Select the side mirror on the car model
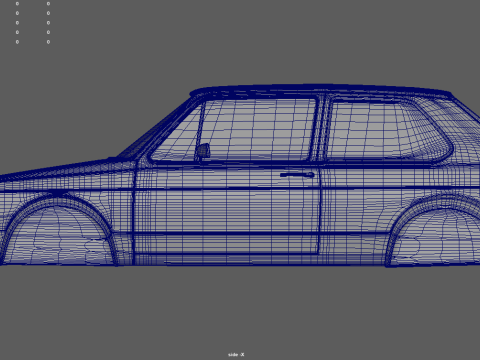This screenshot has width=480, height=360. (x=203, y=151)
